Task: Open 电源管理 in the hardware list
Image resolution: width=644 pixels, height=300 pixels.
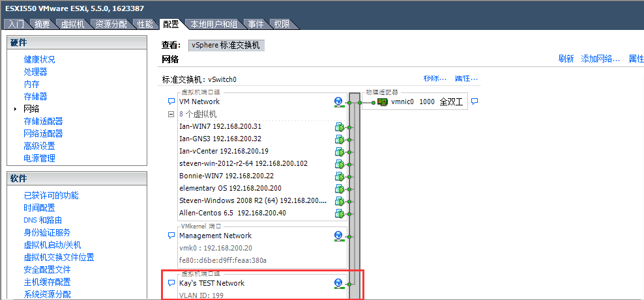Action: [x=39, y=158]
